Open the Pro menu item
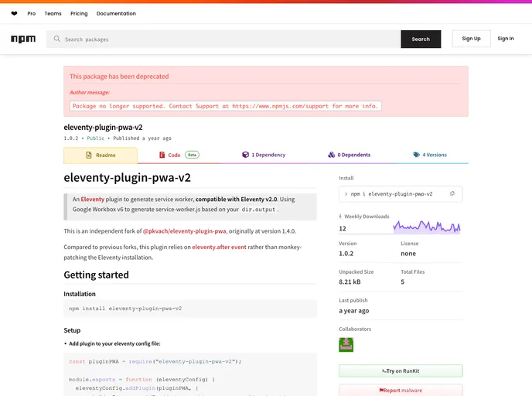This screenshot has height=396, width=532. 32,14
